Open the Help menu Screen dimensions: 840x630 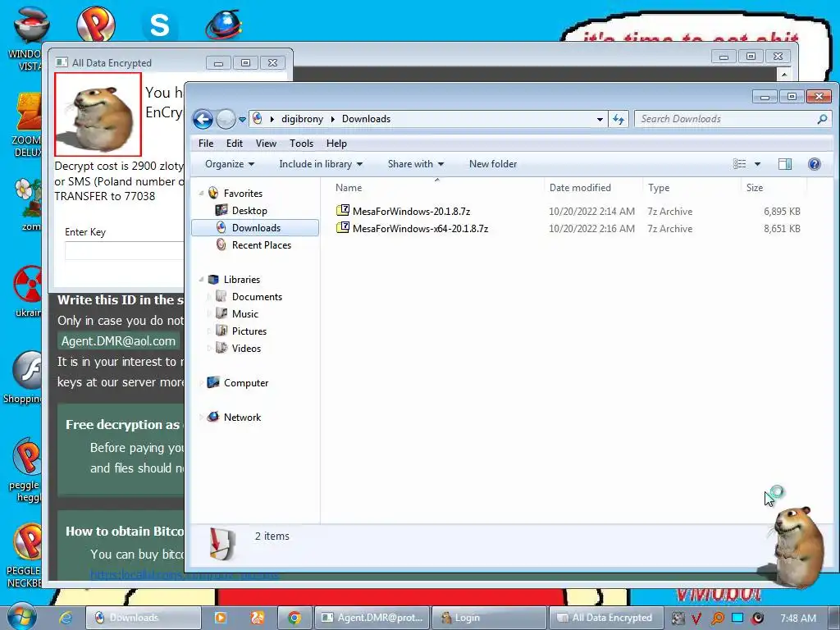(336, 144)
